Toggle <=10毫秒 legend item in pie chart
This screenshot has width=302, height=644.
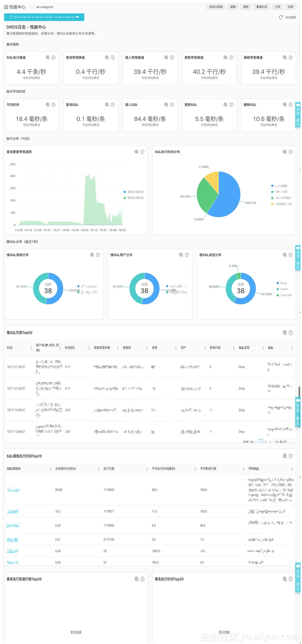tap(279, 186)
